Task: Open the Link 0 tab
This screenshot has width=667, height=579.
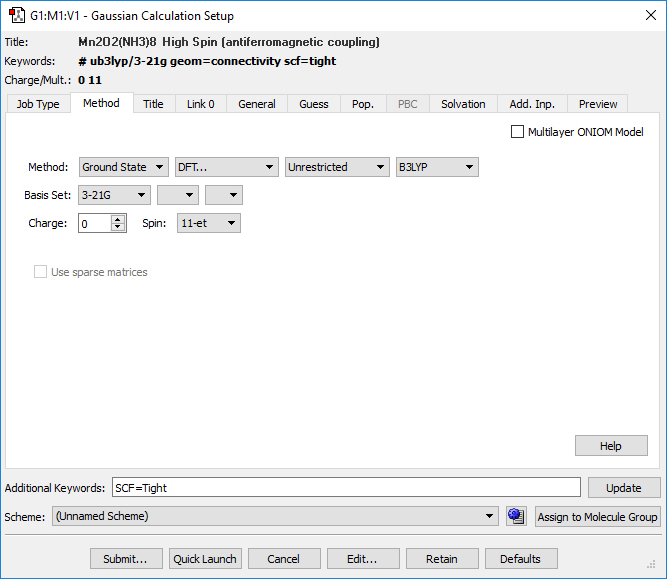Action: pyautogui.click(x=201, y=104)
